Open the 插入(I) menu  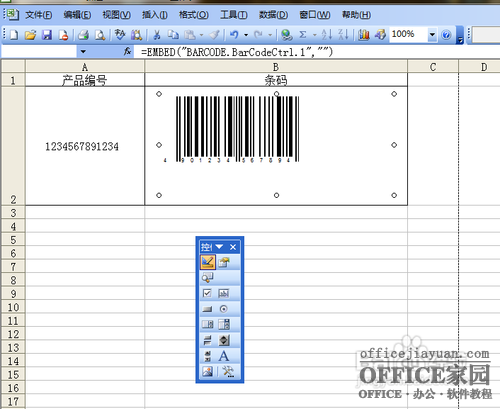[x=155, y=15]
